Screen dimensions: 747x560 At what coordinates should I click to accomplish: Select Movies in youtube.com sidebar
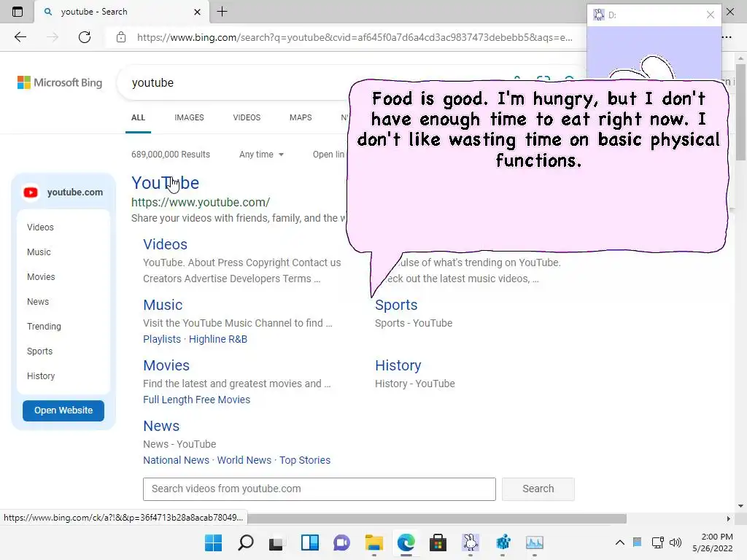click(41, 276)
